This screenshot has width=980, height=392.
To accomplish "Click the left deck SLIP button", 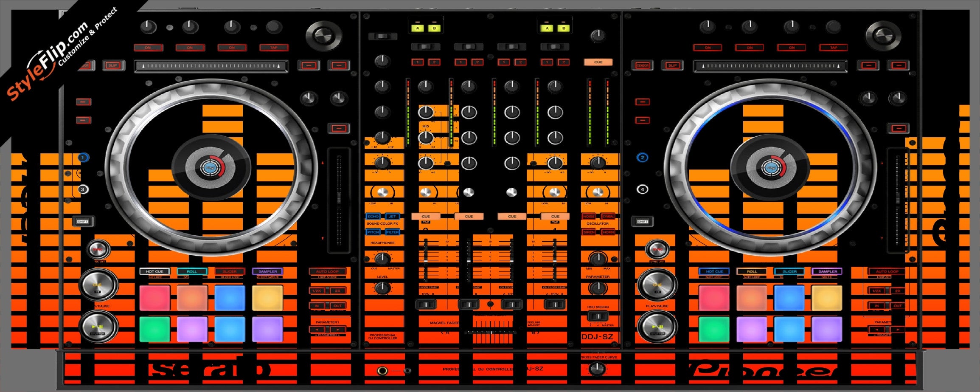I will [113, 65].
